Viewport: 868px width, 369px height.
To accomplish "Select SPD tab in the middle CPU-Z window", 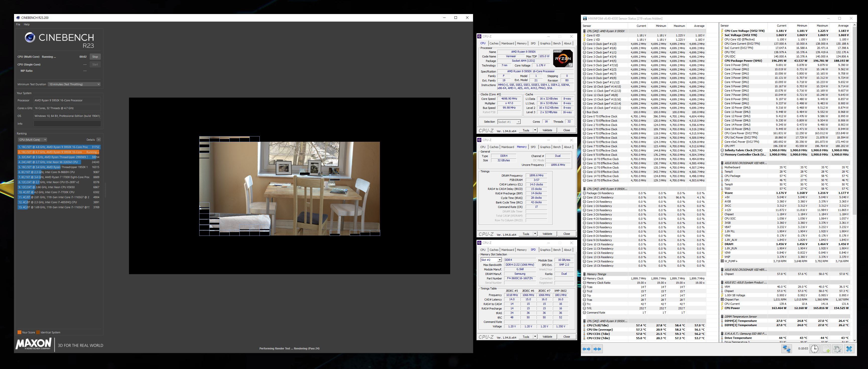I will pos(533,147).
